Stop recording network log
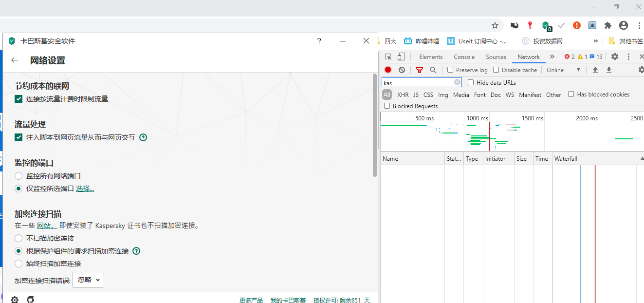 tap(388, 70)
